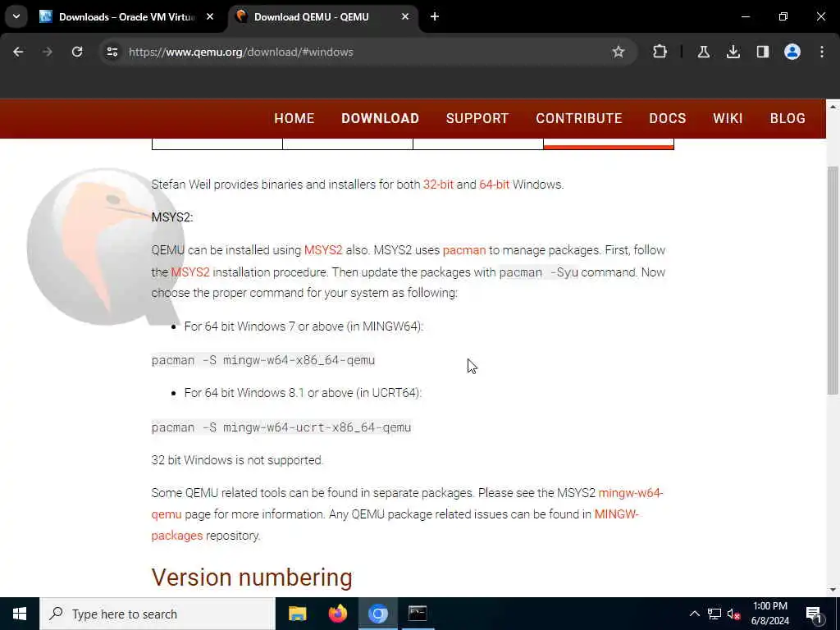Bookmark this page with star icon
Image resolution: width=840 pixels, height=630 pixels.
pyautogui.click(x=619, y=52)
